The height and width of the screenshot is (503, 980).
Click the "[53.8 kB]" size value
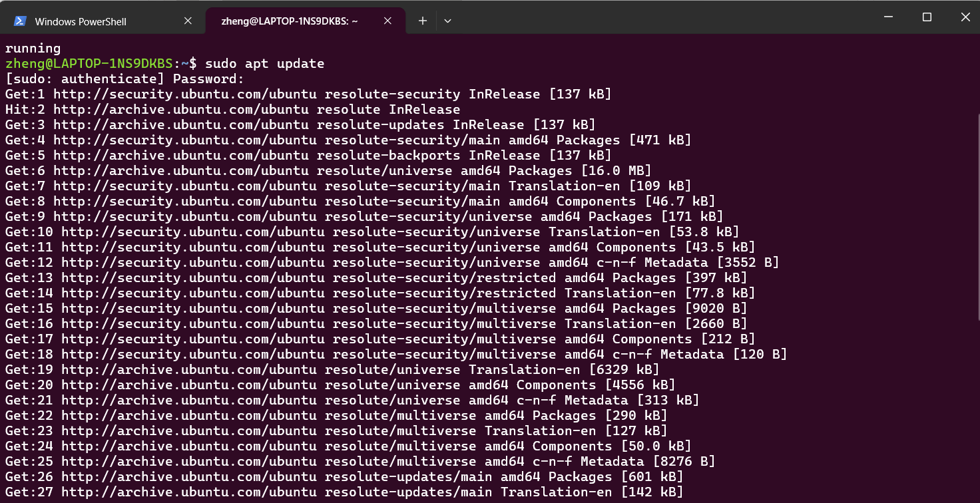704,232
